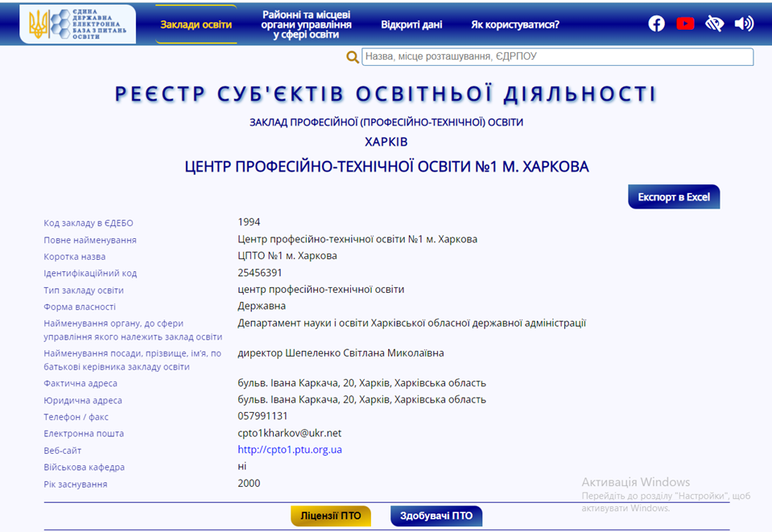Click the Повне найменування label
Image resolution: width=772 pixels, height=532 pixels.
pyautogui.click(x=90, y=240)
